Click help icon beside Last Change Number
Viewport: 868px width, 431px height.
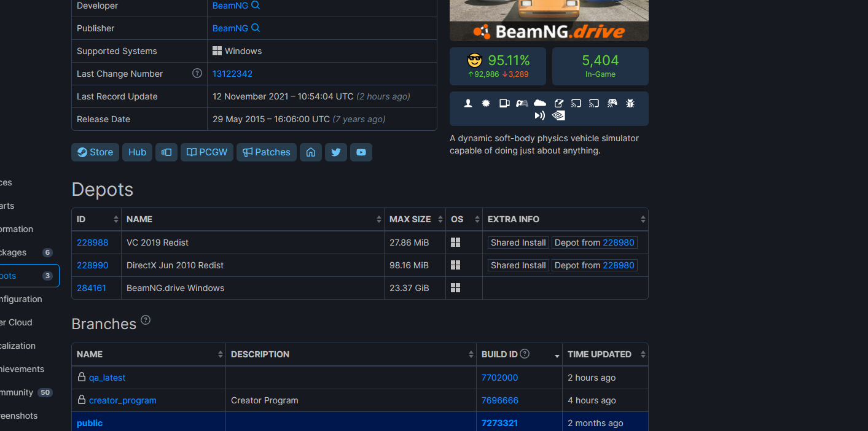(197, 73)
